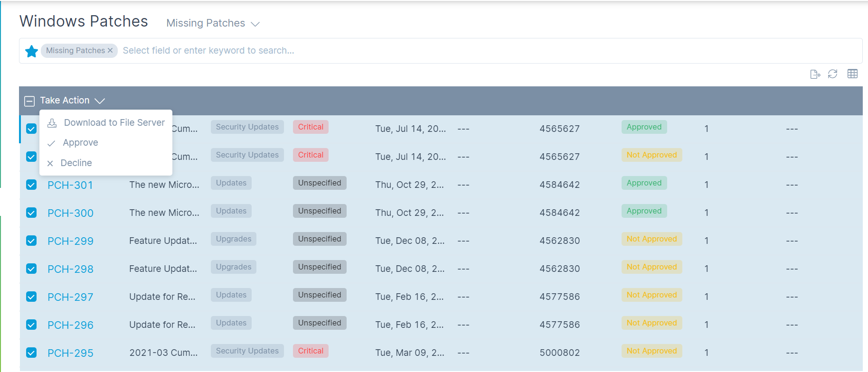The width and height of the screenshot is (868, 372).
Task: Click Approved status badge for PCH-300
Action: [x=644, y=211]
